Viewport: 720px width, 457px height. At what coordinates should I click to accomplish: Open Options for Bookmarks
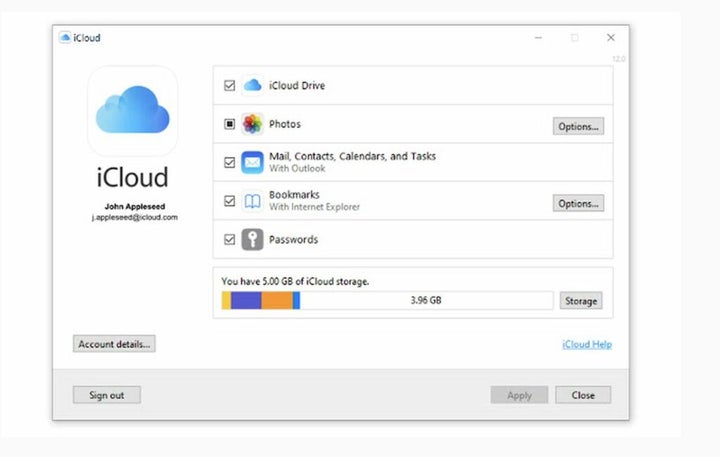coord(579,203)
